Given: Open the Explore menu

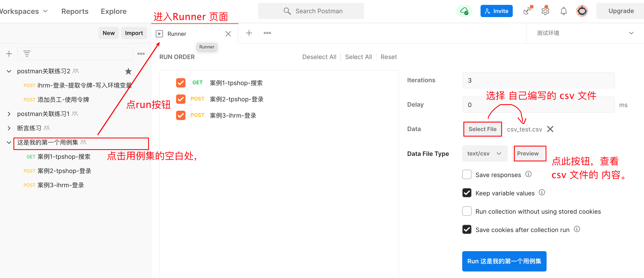Looking at the screenshot, I should (x=114, y=11).
